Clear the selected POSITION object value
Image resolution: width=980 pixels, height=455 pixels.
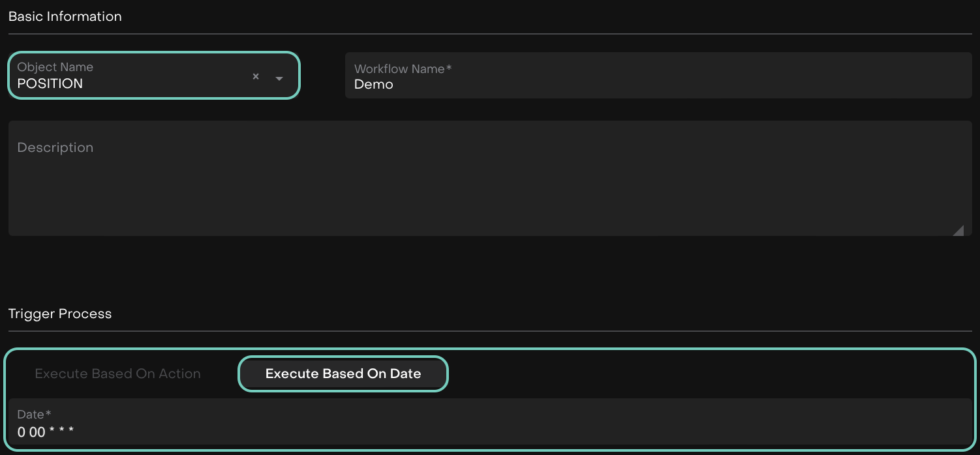256,77
